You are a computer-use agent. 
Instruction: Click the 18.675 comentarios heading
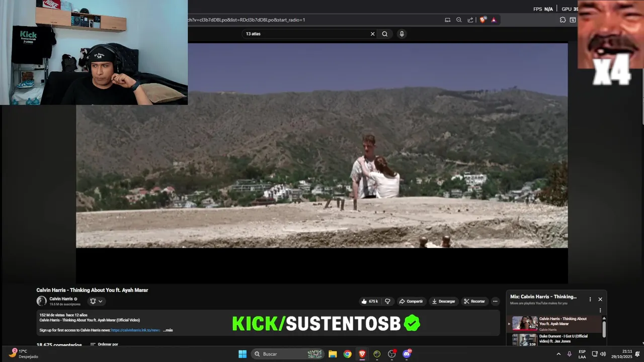click(x=59, y=345)
